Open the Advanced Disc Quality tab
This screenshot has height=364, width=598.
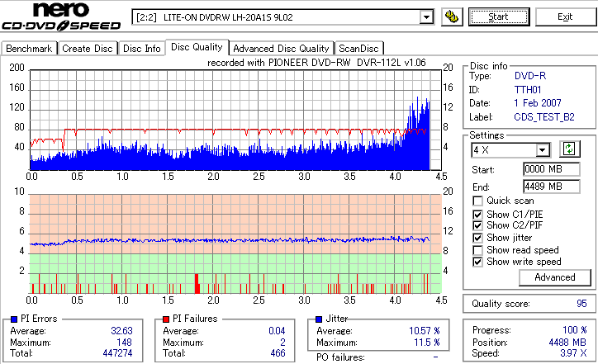click(x=281, y=49)
